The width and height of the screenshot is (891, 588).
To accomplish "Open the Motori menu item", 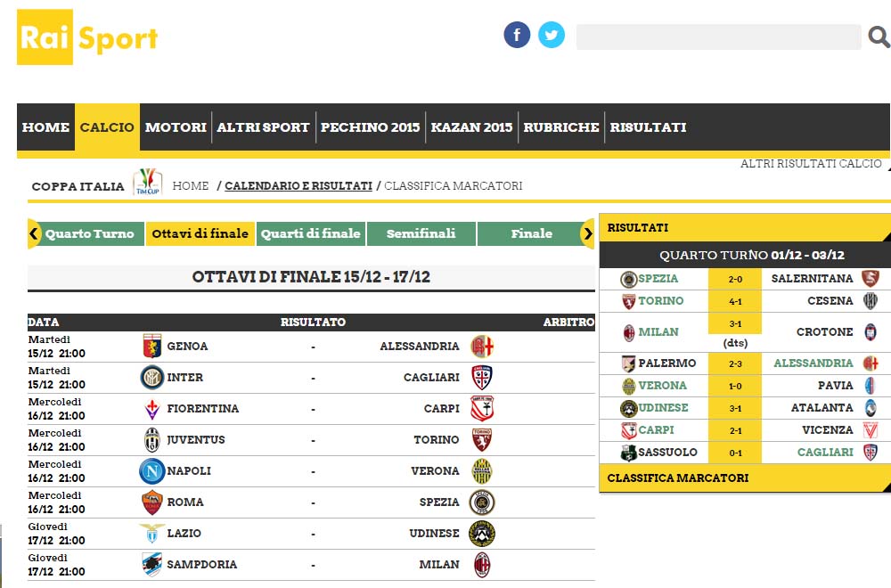I will click(x=176, y=127).
